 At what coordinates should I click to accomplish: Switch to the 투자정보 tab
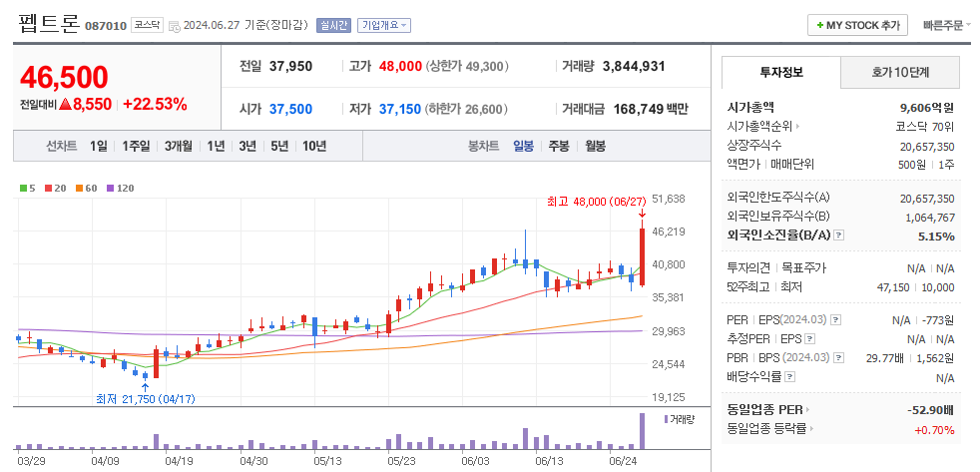[781, 72]
